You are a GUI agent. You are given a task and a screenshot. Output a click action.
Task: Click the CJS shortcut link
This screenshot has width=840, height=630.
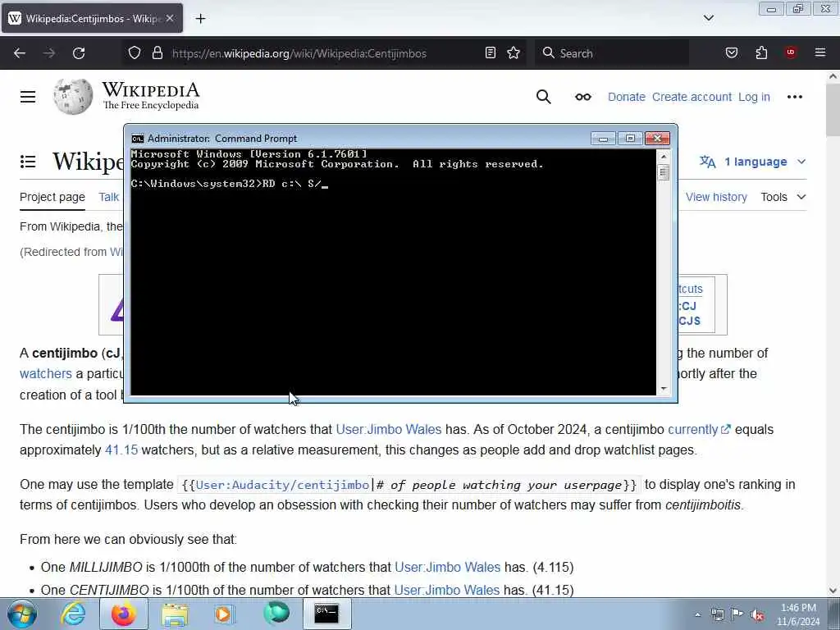click(689, 321)
